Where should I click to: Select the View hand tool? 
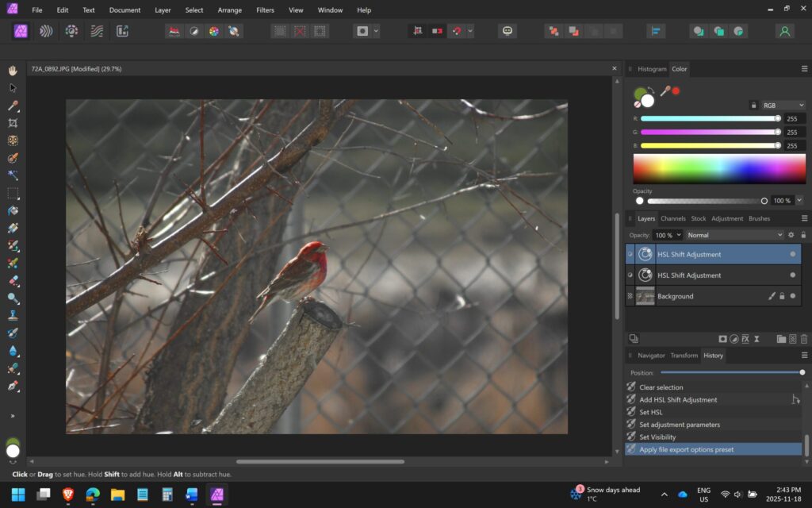click(13, 71)
